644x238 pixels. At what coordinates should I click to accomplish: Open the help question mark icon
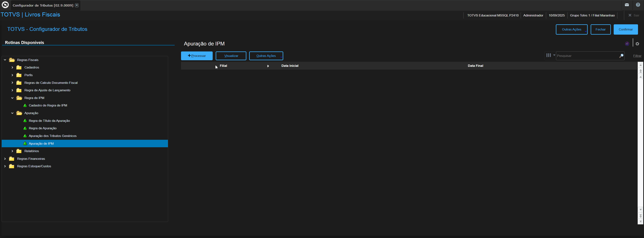tap(638, 5)
